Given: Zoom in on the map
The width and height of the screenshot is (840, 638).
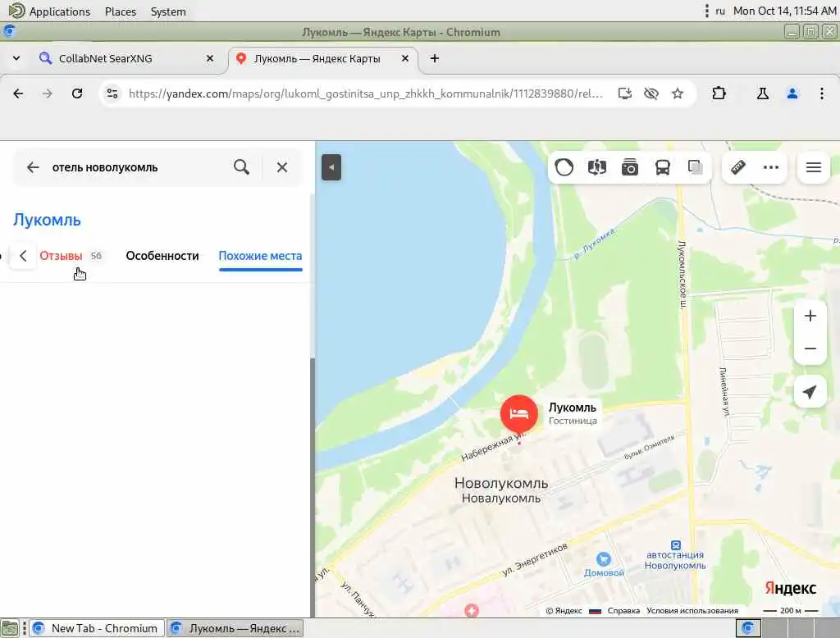Looking at the screenshot, I should tap(810, 316).
